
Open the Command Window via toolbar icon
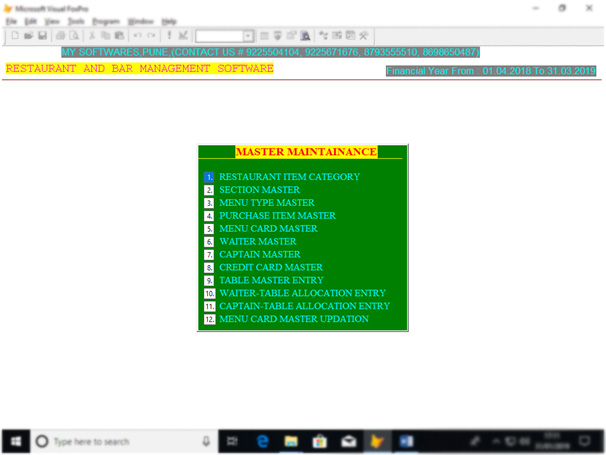[x=264, y=36]
